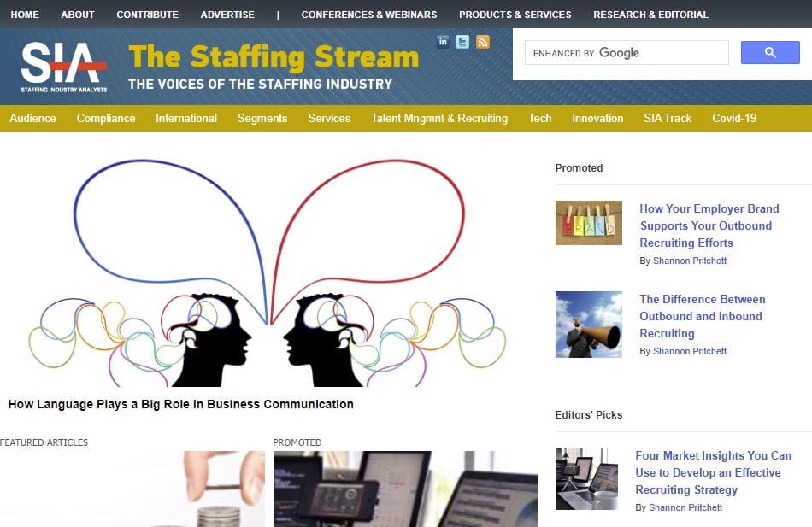Click Shannon Pritchett under Four Market Insights
The image size is (812, 527).
coord(685,508)
